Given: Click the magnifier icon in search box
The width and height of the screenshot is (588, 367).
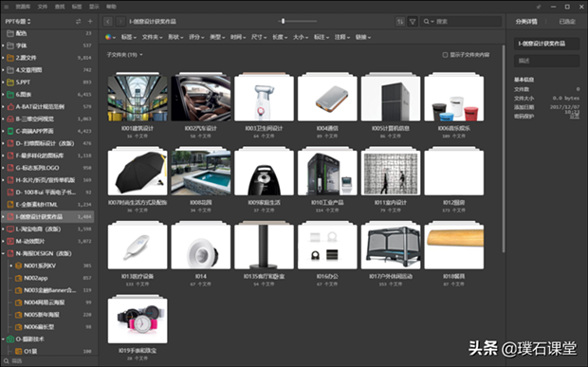Looking at the screenshot, I should [427, 22].
